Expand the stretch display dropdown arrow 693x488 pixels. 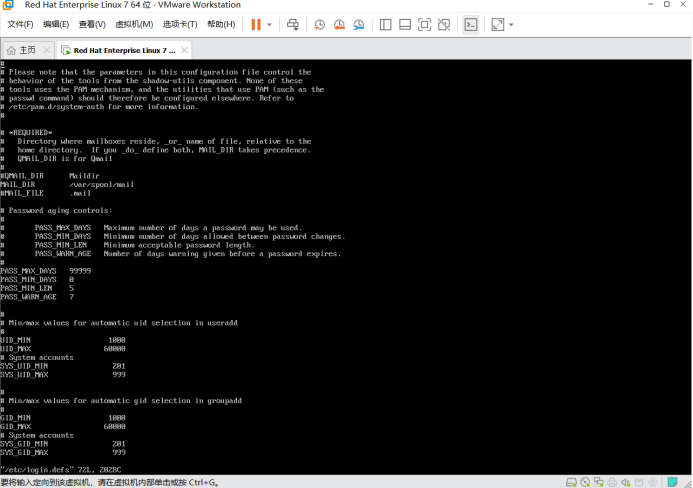tap(511, 25)
